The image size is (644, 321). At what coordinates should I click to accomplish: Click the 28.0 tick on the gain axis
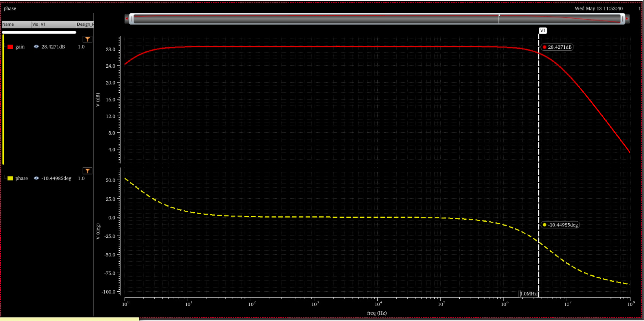click(110, 49)
